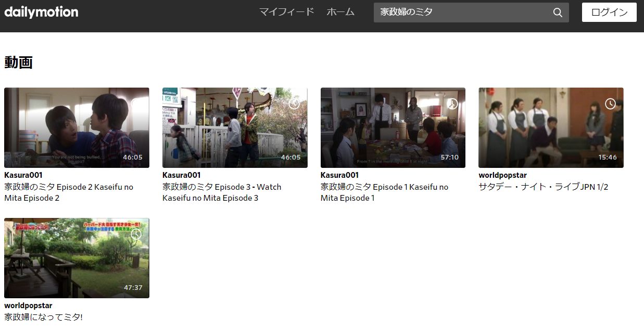Open the Episode 3 video thumbnail
The height and width of the screenshot is (329, 644).
click(235, 128)
